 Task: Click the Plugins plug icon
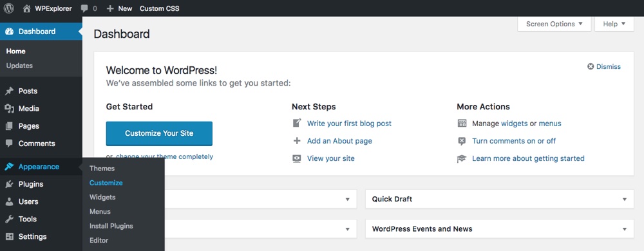[9, 184]
